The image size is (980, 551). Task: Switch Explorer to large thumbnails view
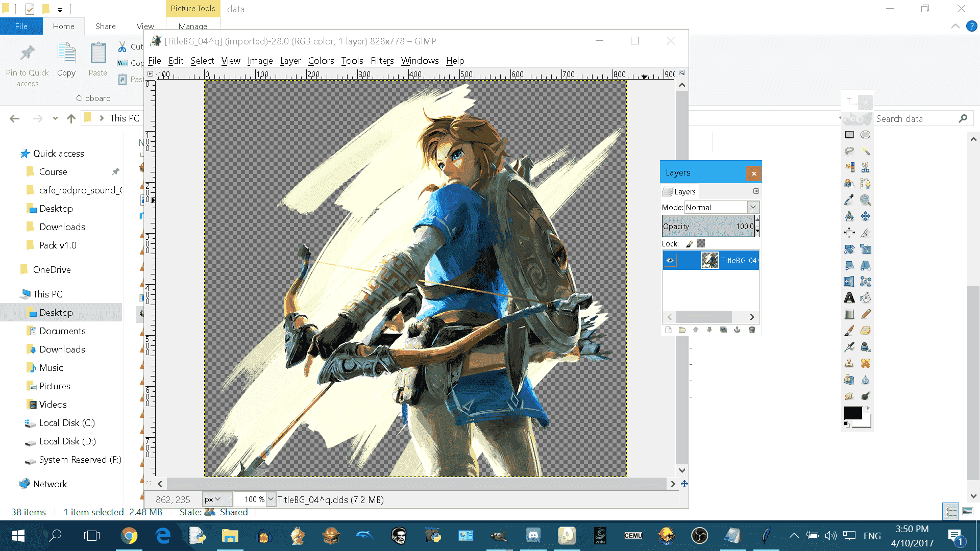click(967, 511)
